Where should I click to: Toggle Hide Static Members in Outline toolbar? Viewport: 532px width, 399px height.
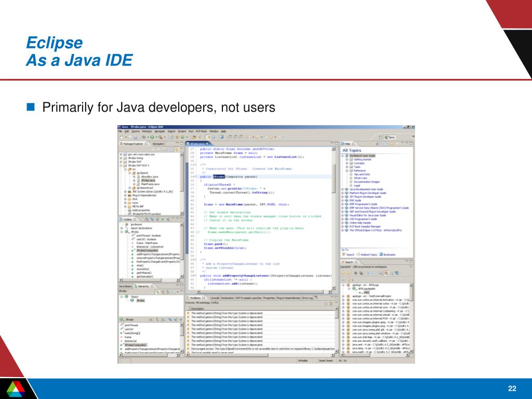pyautogui.click(x=157, y=220)
